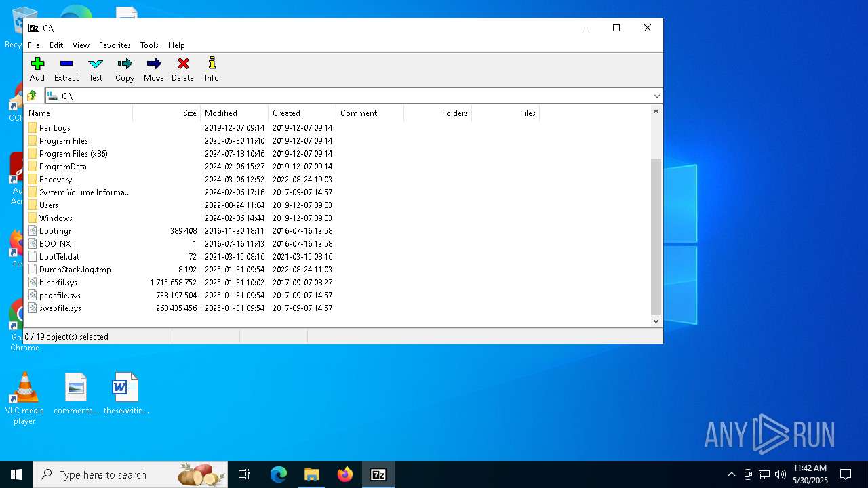Sort by the Comment column header
The height and width of the screenshot is (488, 868).
point(370,113)
